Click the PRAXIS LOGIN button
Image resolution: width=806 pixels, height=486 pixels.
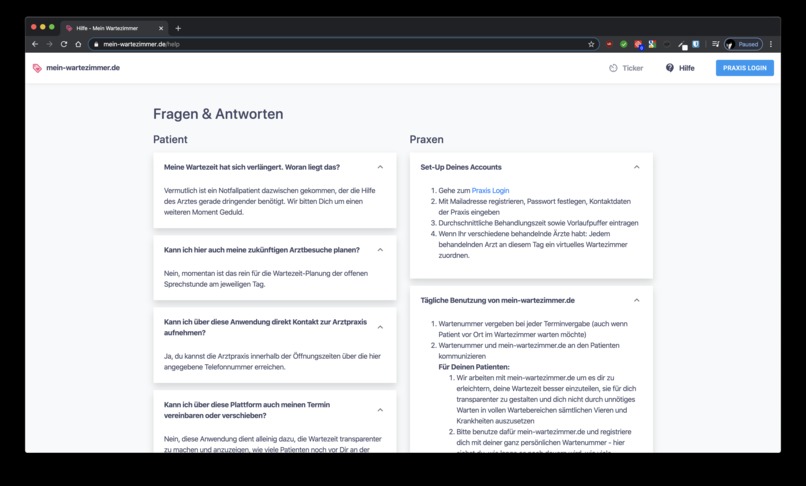click(744, 68)
